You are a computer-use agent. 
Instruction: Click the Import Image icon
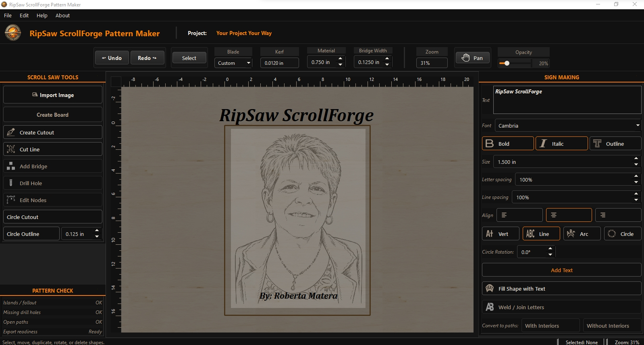tap(35, 95)
